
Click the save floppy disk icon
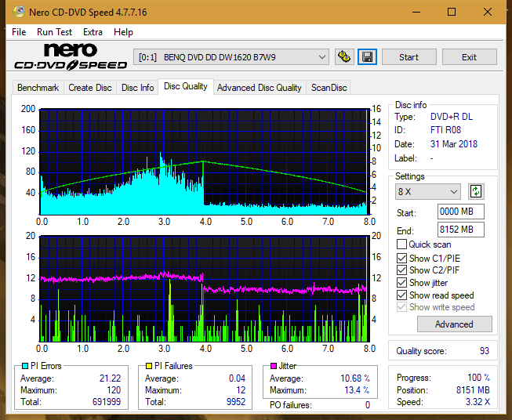[368, 57]
